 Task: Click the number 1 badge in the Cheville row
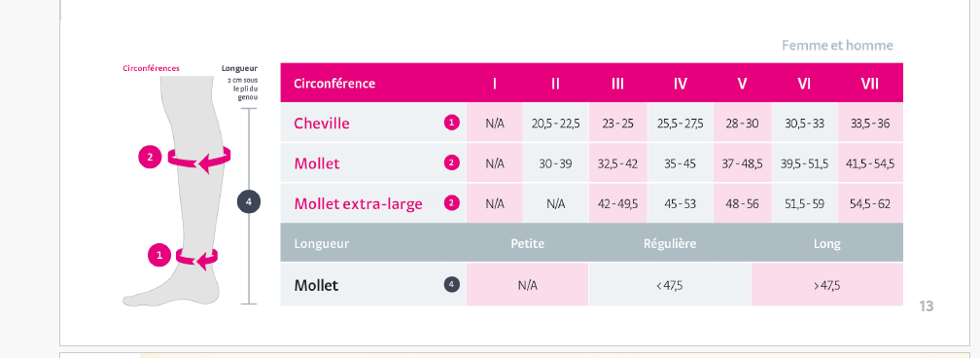(x=452, y=123)
